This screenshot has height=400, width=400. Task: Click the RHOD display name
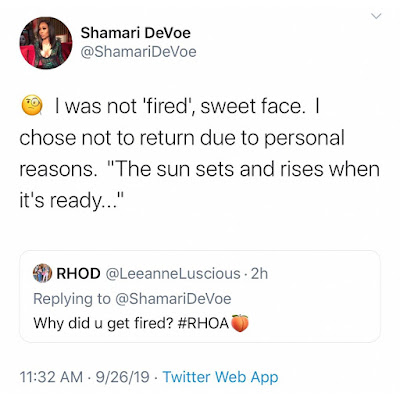(x=78, y=273)
